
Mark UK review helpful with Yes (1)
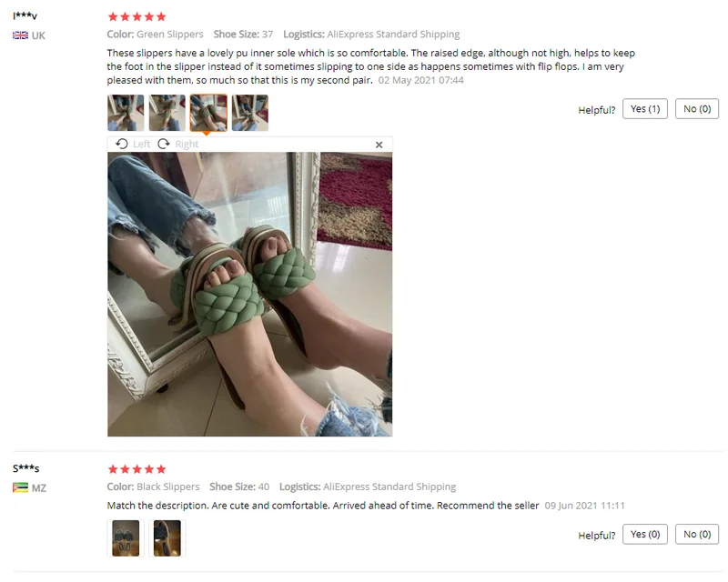[x=645, y=108]
